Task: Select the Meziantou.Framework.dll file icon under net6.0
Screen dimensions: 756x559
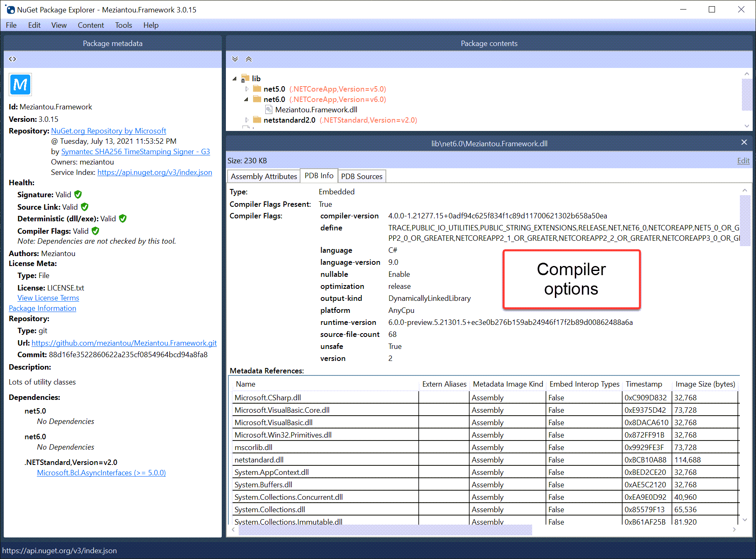Action: [268, 109]
